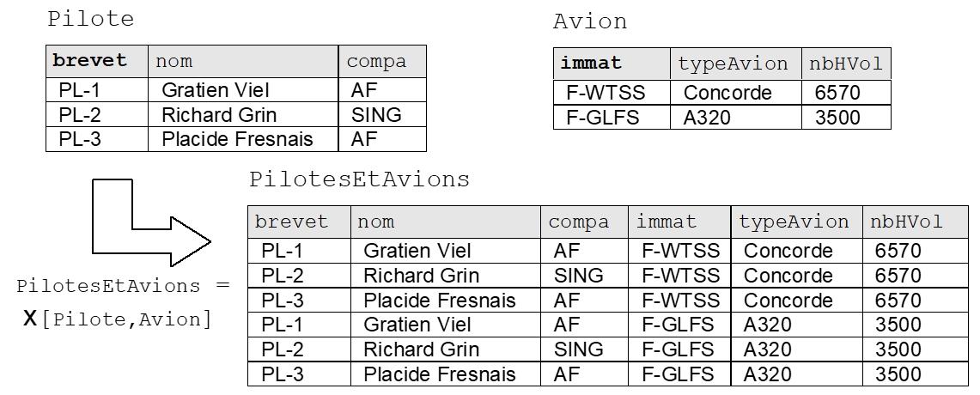Select the 3500 cell in Avion table
The image size is (980, 395).
[x=837, y=118]
